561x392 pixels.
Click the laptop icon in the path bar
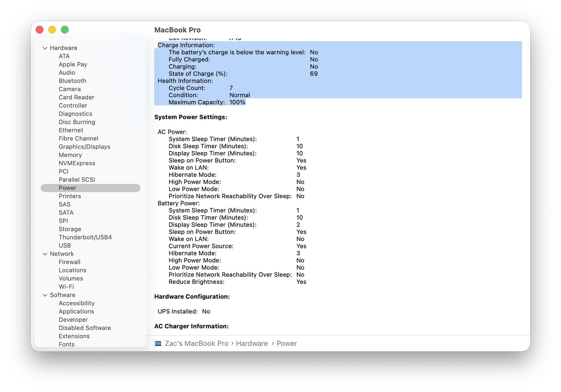(158, 343)
